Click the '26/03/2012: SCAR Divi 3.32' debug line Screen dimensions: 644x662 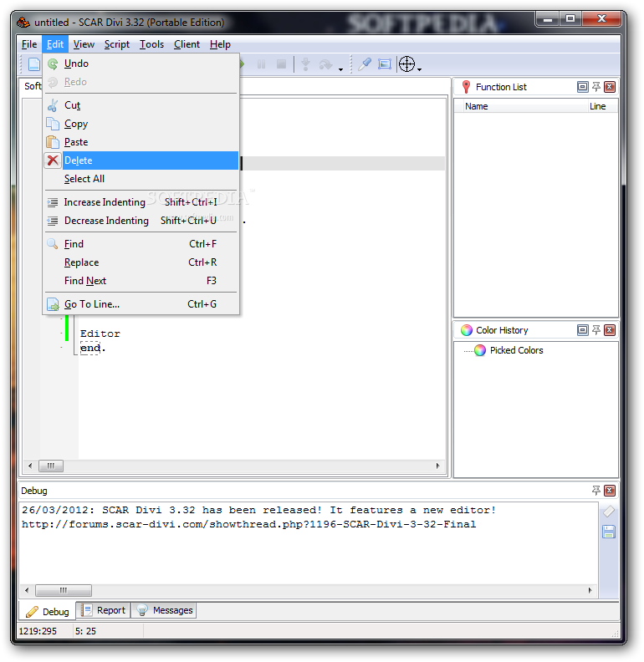click(x=258, y=510)
